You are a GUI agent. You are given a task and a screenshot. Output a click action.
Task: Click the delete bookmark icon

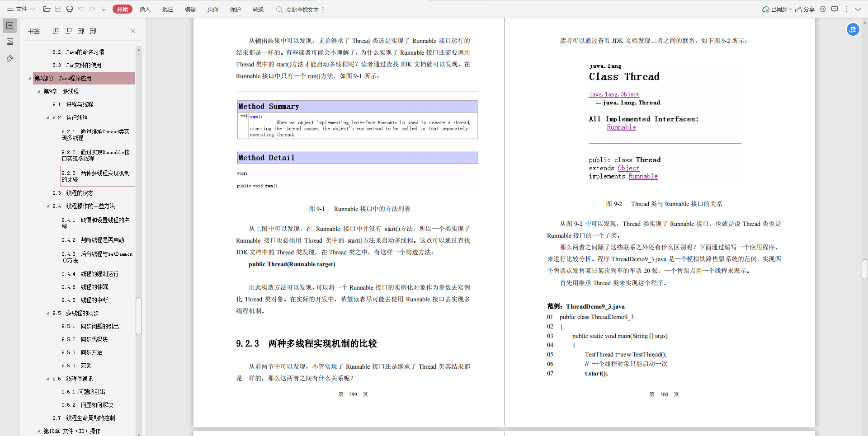(x=93, y=31)
